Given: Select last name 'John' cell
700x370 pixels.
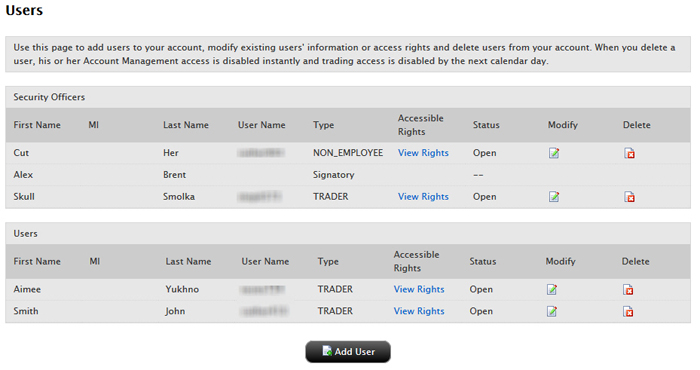Looking at the screenshot, I should point(175,311).
